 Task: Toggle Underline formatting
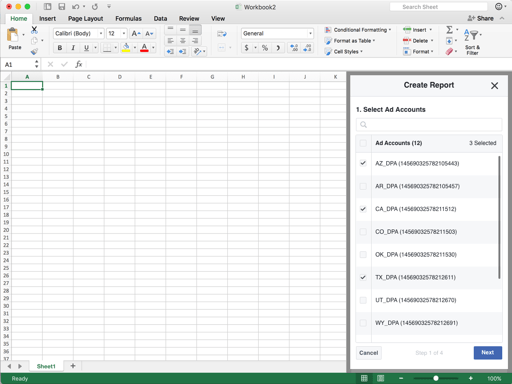[86, 48]
